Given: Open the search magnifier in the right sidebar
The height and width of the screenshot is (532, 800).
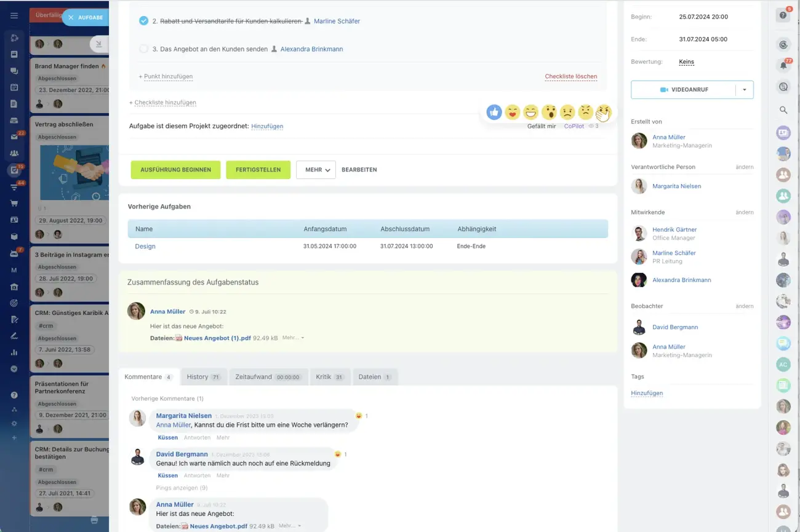Looking at the screenshot, I should (783, 109).
